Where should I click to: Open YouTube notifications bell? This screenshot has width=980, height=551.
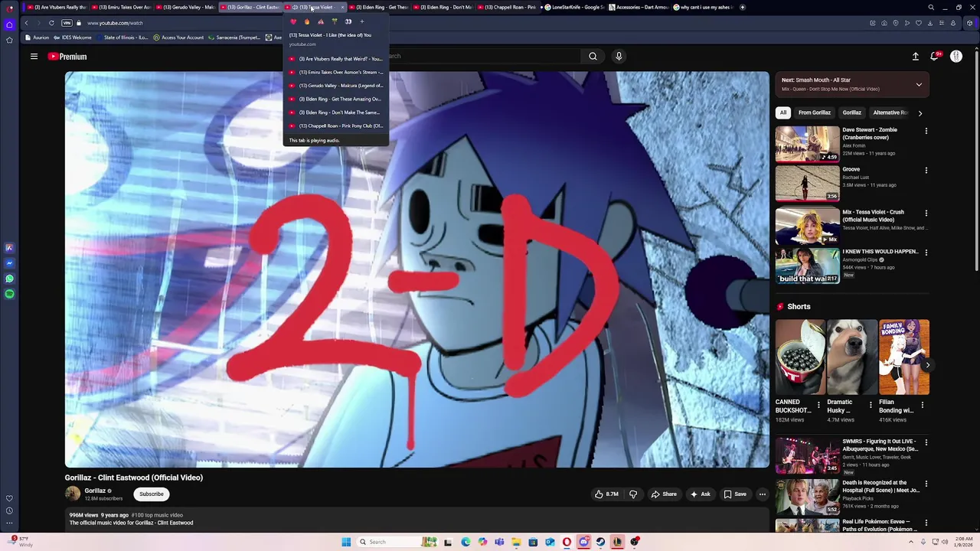tap(935, 57)
